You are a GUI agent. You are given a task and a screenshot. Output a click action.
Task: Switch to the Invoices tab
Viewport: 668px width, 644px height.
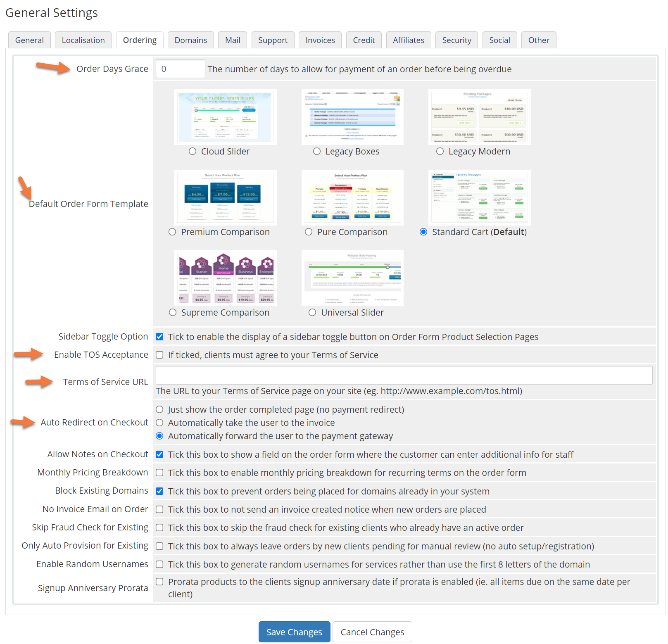pos(320,40)
